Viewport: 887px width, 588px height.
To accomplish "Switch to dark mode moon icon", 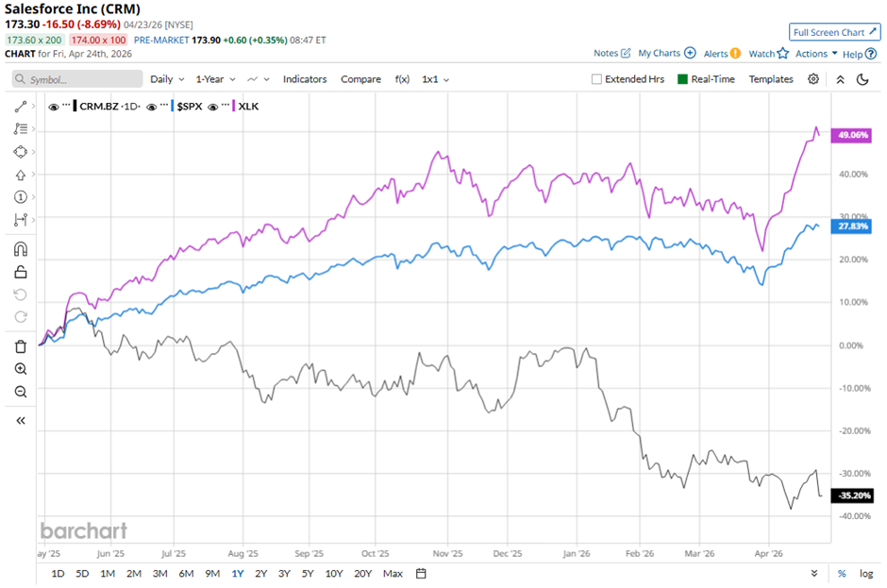I will pos(862,79).
